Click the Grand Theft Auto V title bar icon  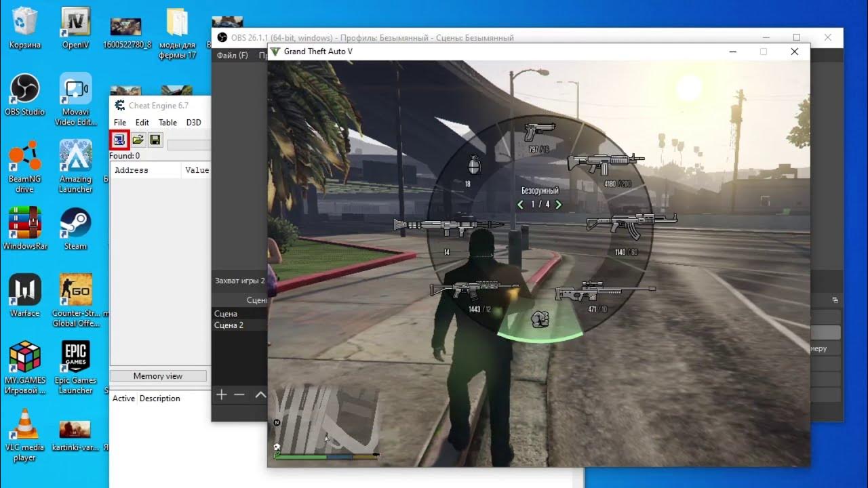click(x=275, y=52)
